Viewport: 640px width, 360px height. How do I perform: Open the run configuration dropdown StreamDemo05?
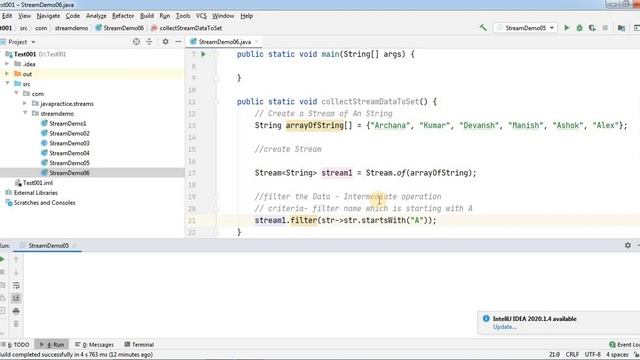pos(526,28)
